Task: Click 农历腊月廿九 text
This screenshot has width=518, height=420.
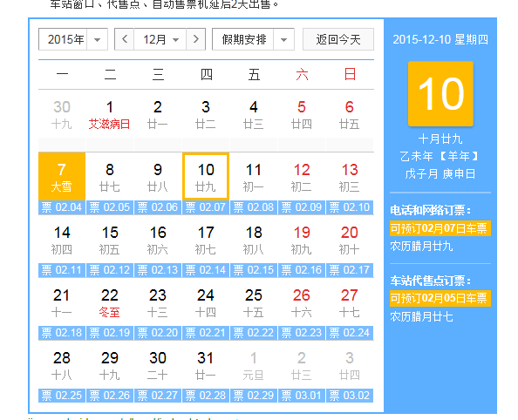Action: click(421, 247)
